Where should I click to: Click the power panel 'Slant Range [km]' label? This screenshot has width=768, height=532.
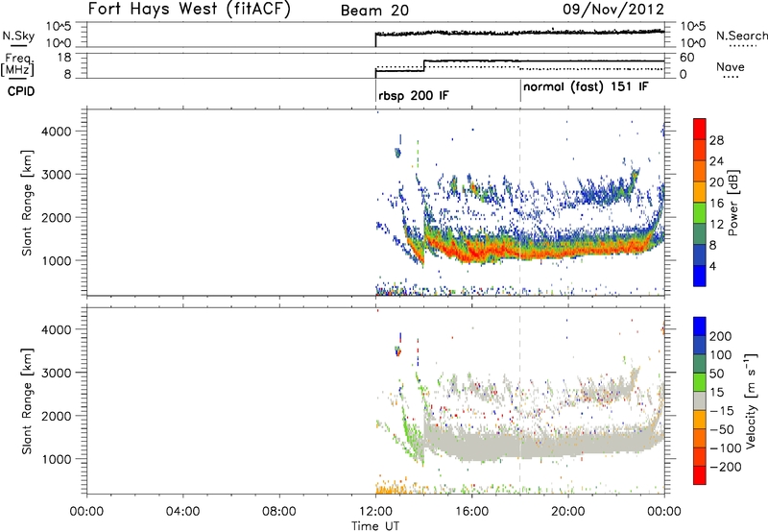click(x=27, y=203)
